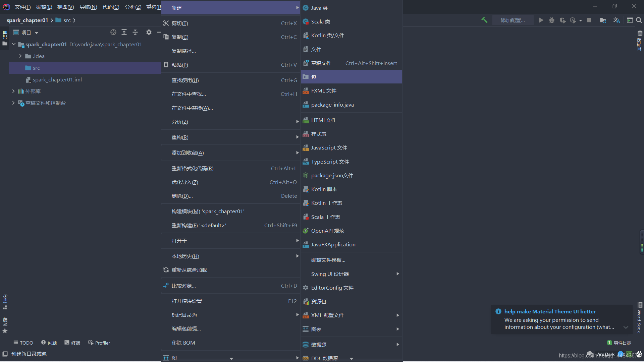The image size is (644, 362).
Task: Click the Build project hammer icon
Action: [x=484, y=20]
